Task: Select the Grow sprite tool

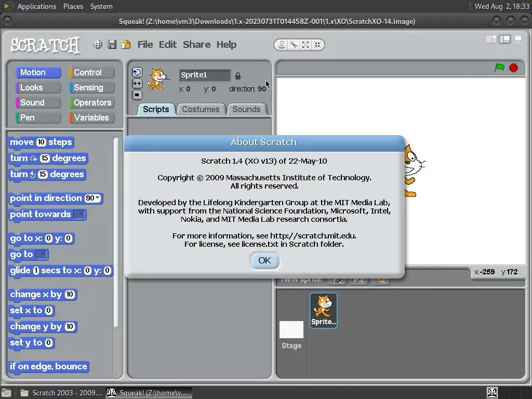Action: tap(305, 45)
